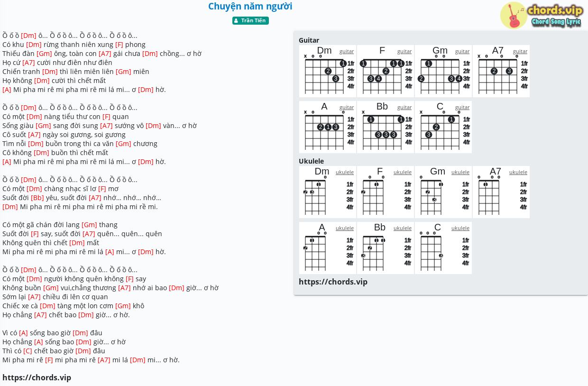Screen dimensions: 588x386
Task: Click https://chords.vip below the ukulele diagrams
Action: (x=333, y=282)
